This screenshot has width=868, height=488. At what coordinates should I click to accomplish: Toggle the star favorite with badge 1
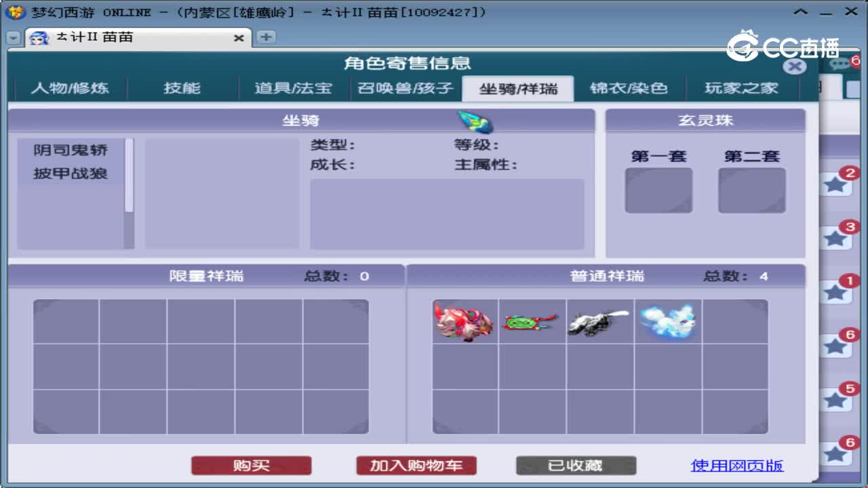pos(837,291)
